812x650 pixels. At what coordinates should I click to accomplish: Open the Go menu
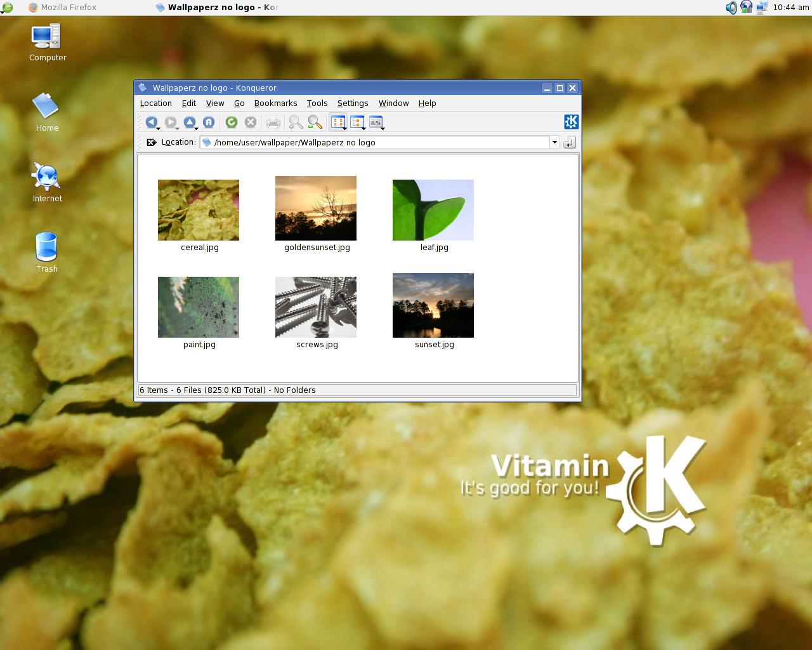point(239,103)
